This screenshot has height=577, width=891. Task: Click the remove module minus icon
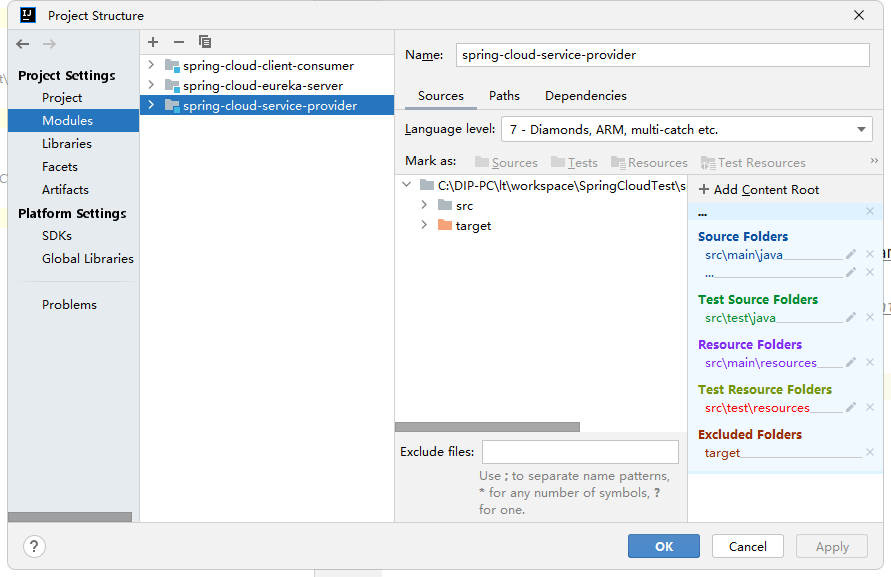pos(179,42)
